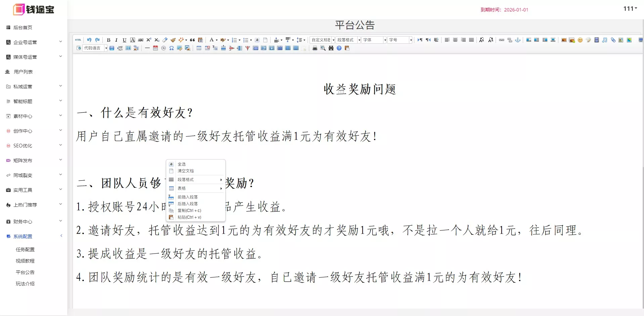Open the 111 account menu at top right

click(x=630, y=9)
